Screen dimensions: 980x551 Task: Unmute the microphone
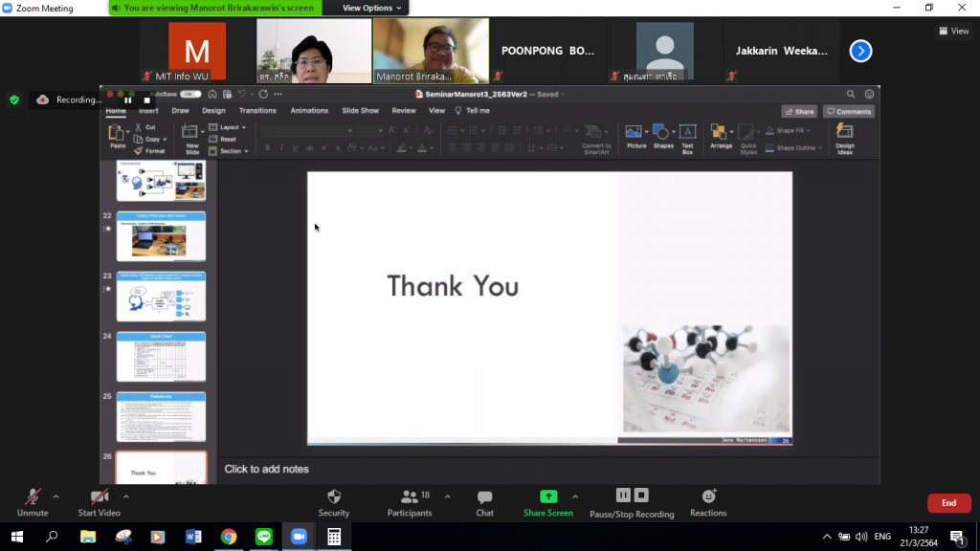coord(33,502)
